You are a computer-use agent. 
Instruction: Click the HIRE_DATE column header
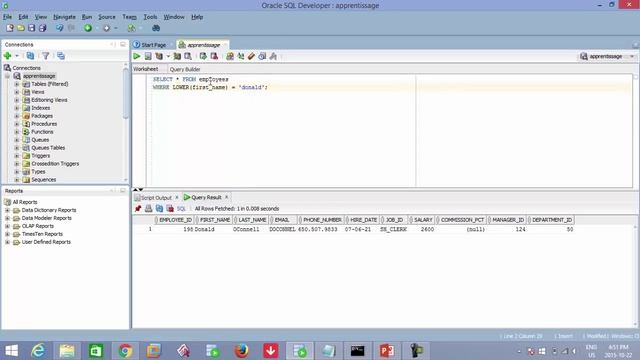point(363,220)
